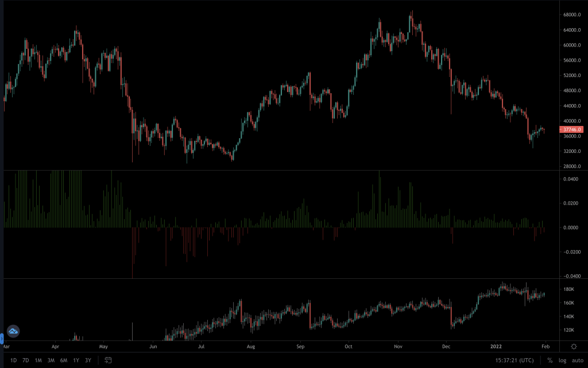Click the 120K axis label
This screenshot has width=588, height=368.
[568, 329]
